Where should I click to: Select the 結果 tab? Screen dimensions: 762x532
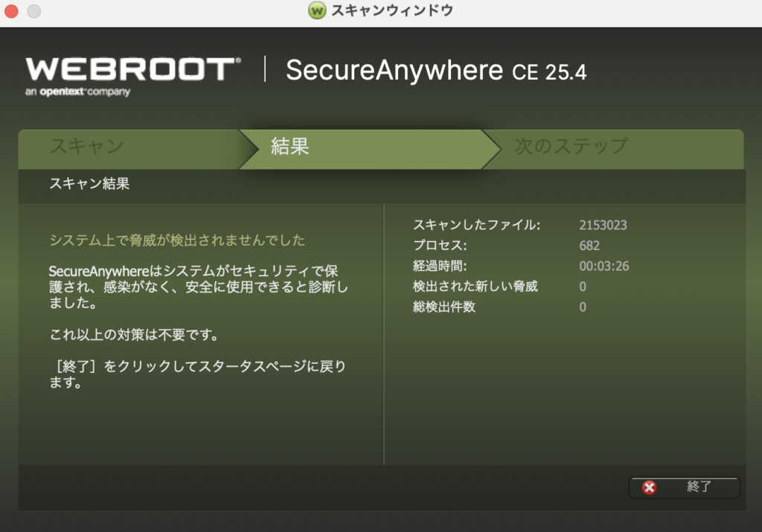[290, 147]
